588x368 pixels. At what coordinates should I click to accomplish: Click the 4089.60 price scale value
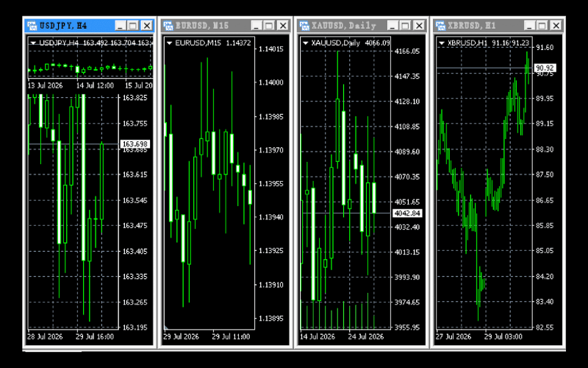[407, 152]
